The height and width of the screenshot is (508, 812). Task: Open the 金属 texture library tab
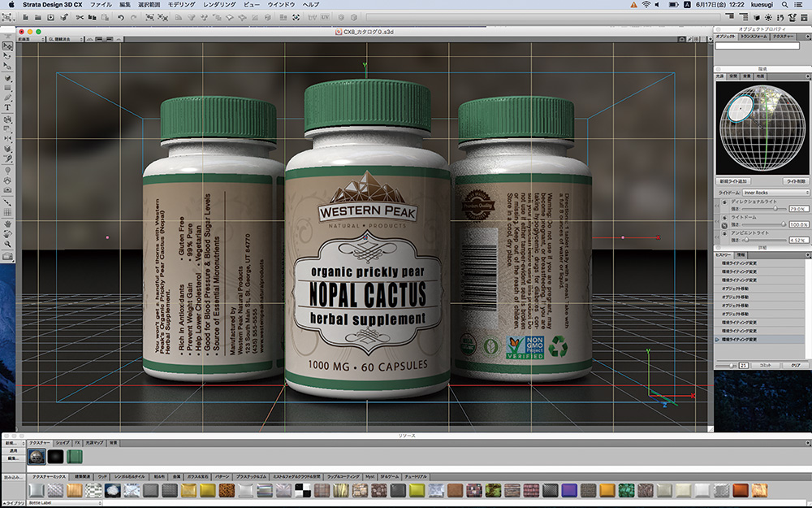[x=176, y=476]
